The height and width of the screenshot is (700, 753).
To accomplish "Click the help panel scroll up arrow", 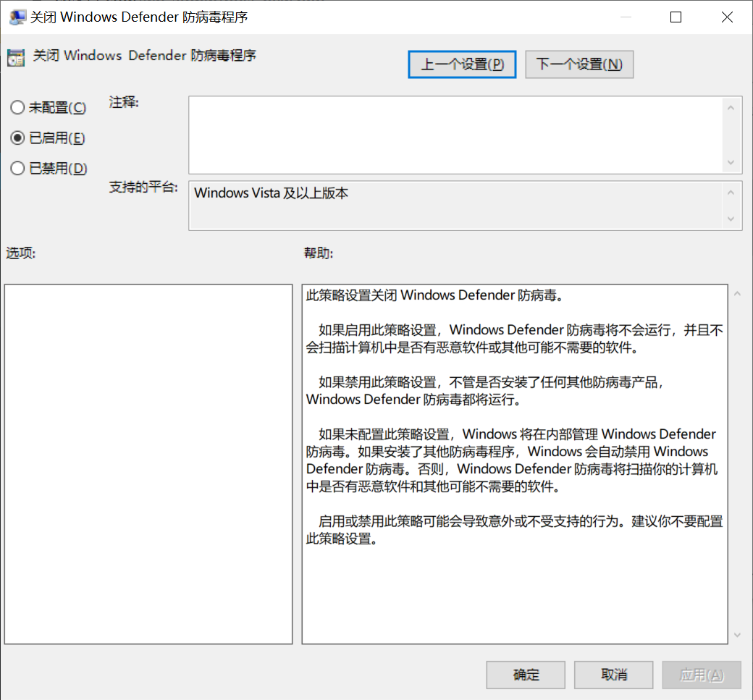I will pyautogui.click(x=737, y=293).
